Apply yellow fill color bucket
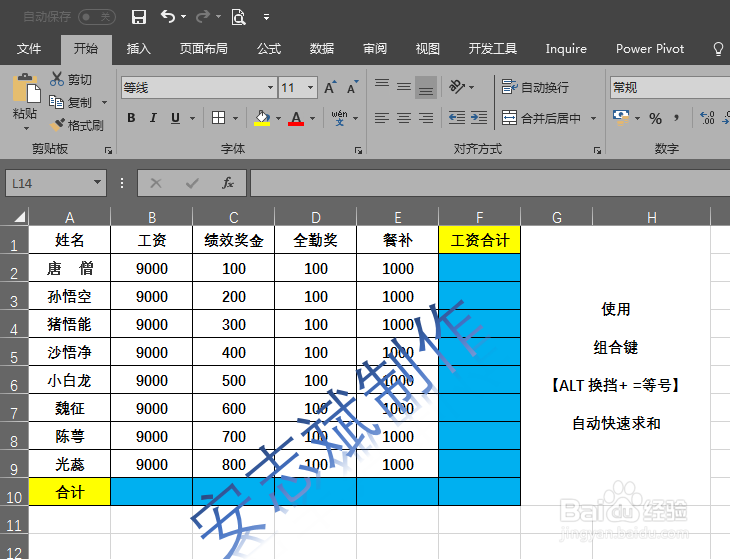Screen dimensions: 730x559 pos(262,118)
